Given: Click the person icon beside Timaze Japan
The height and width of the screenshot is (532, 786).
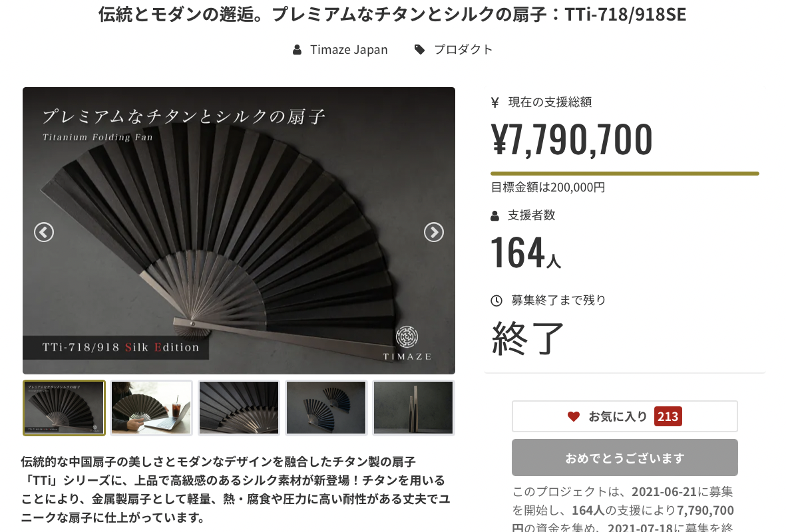Looking at the screenshot, I should 297,50.
